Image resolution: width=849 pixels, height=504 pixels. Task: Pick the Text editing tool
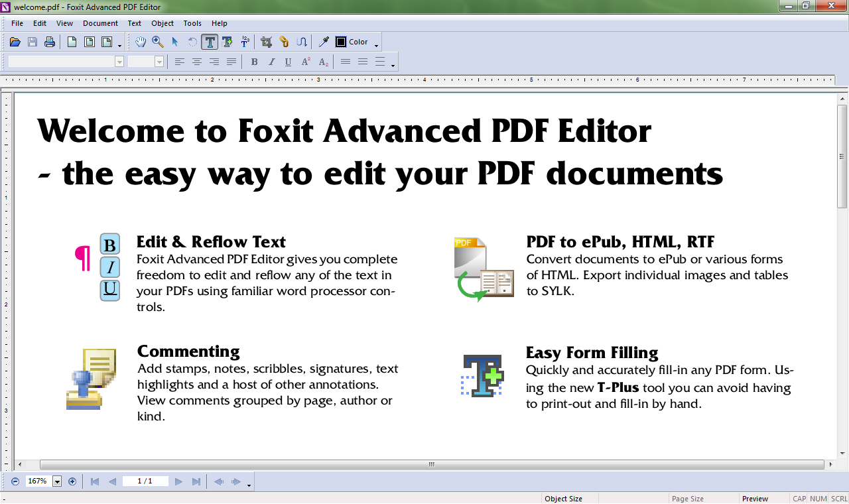[x=210, y=42]
